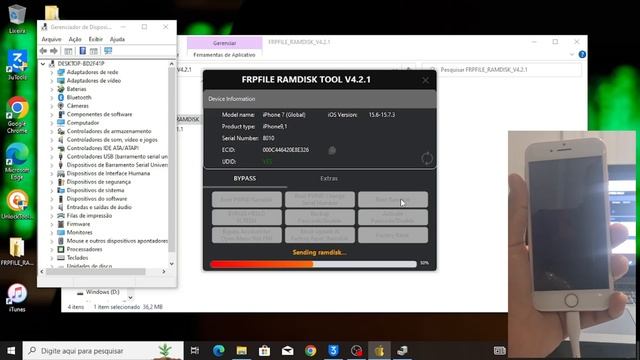The width and height of the screenshot is (640, 360).
Task: Open the FRPFILE_RA folder on desktop
Action: tap(17, 251)
